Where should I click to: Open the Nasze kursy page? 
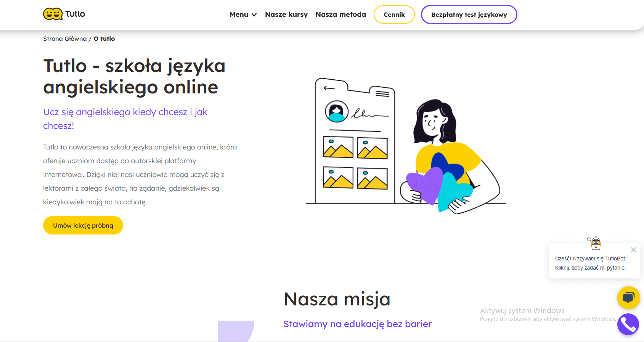(286, 14)
